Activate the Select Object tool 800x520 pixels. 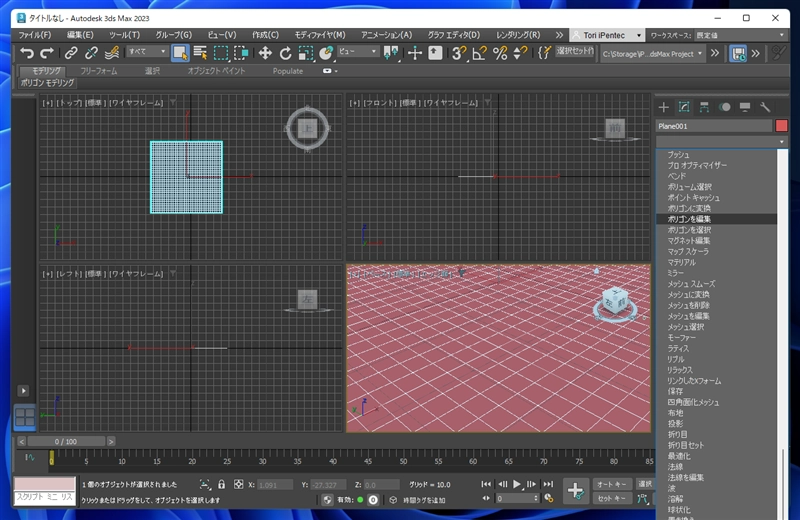pos(180,53)
